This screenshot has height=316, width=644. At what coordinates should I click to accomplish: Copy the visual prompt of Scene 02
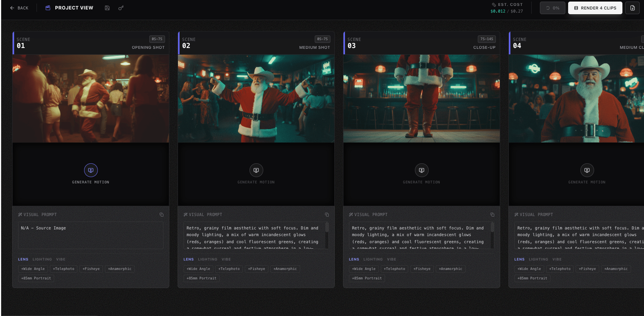coord(327,214)
